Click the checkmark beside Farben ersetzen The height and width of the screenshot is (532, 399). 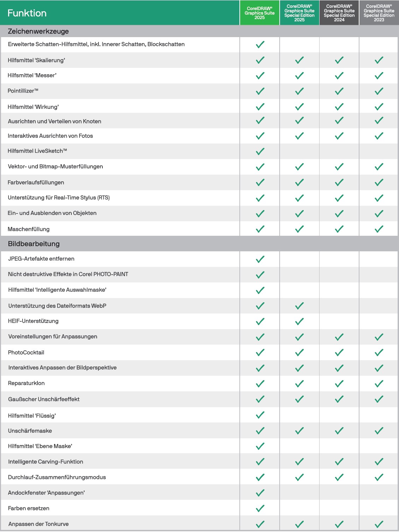260,508
